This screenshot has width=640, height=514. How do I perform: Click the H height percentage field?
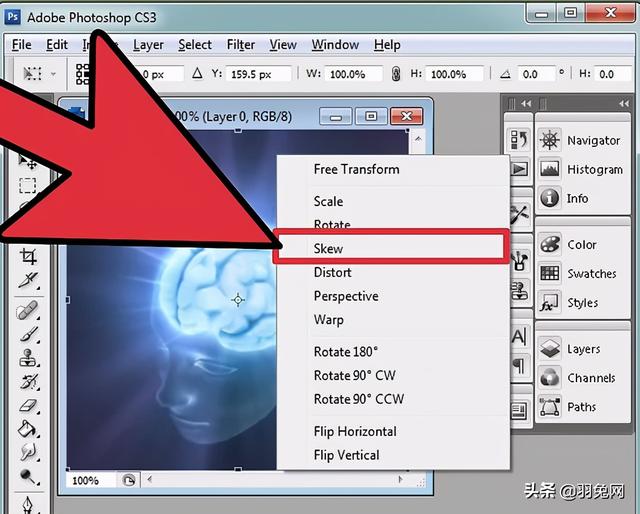(454, 74)
